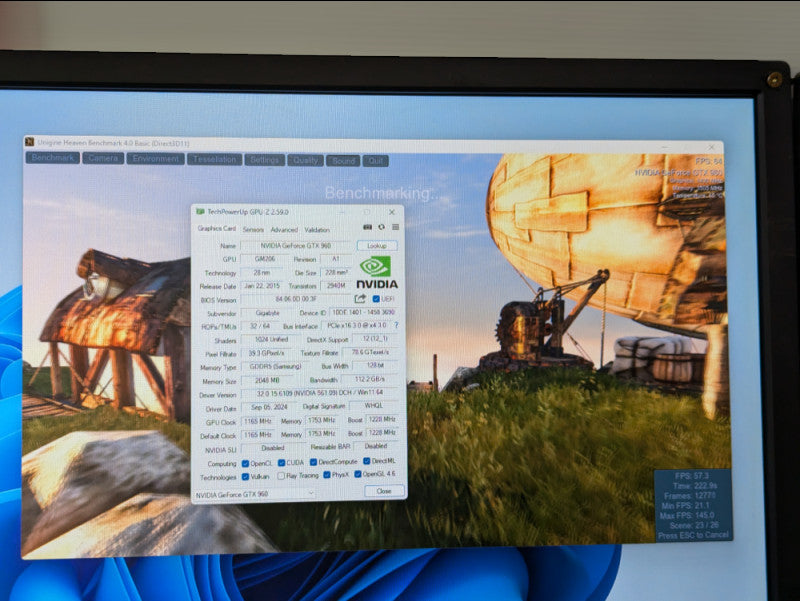Click the Quit button in Heaven

376,161
